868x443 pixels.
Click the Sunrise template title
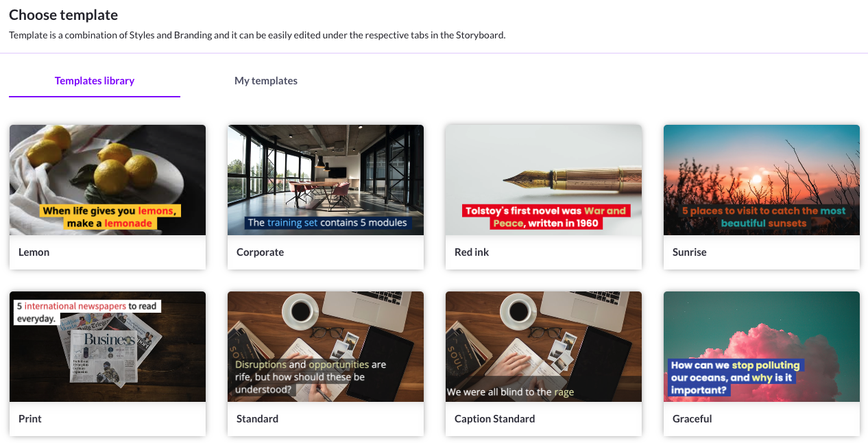690,252
